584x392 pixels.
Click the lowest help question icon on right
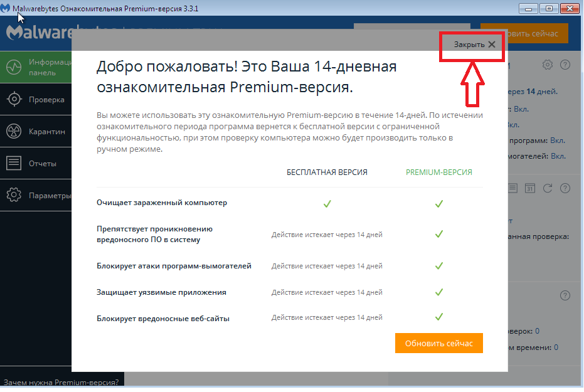565,295
